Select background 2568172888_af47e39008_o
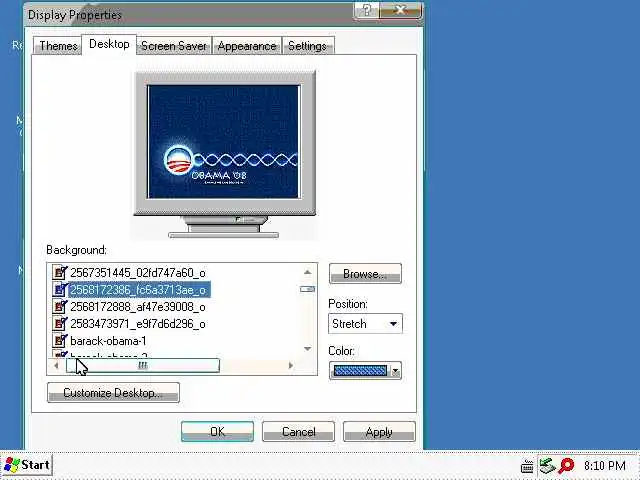 tap(138, 307)
